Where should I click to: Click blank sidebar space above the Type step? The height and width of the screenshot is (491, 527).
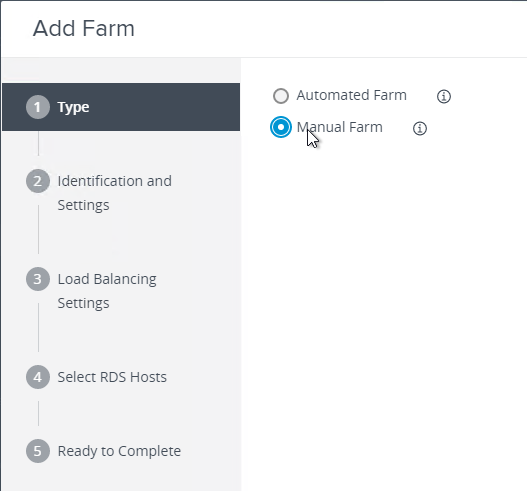pos(121,71)
